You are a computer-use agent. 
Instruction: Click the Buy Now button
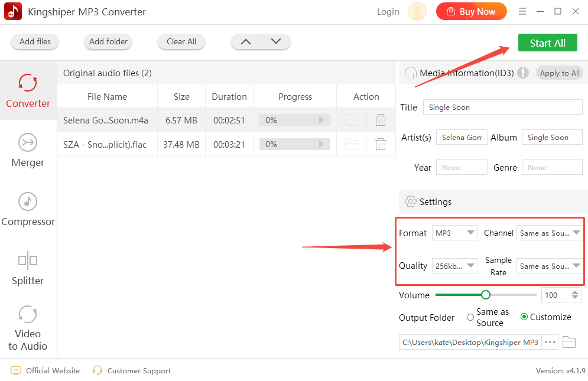click(x=472, y=12)
